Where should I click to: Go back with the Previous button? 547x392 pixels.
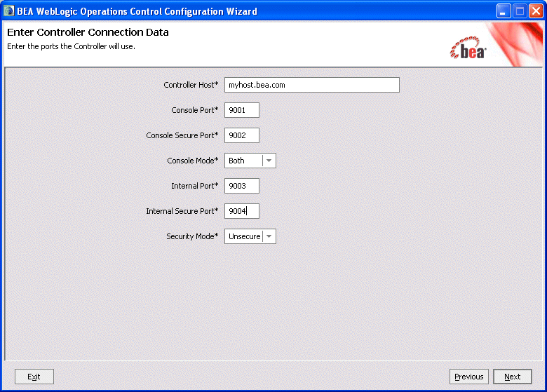pyautogui.click(x=469, y=377)
